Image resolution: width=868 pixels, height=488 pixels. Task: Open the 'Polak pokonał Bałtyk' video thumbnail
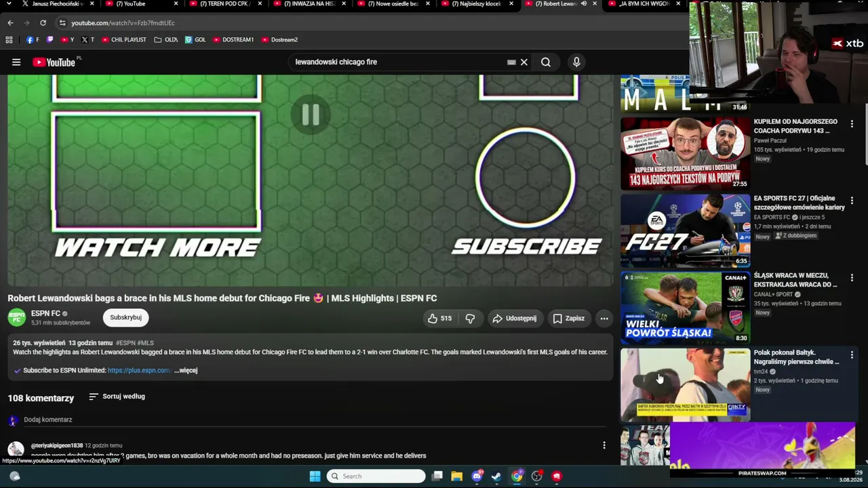point(686,385)
